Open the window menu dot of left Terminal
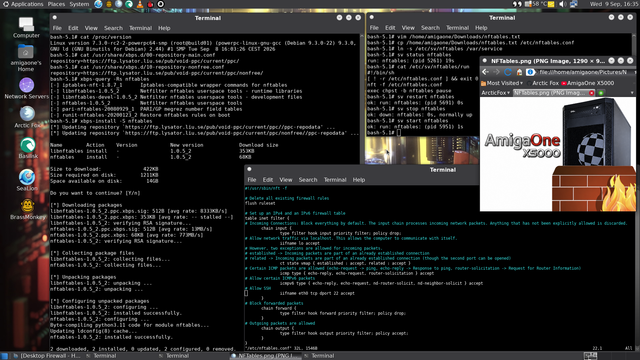Image resolution: width=640 pixels, height=360 pixels. (55, 18)
